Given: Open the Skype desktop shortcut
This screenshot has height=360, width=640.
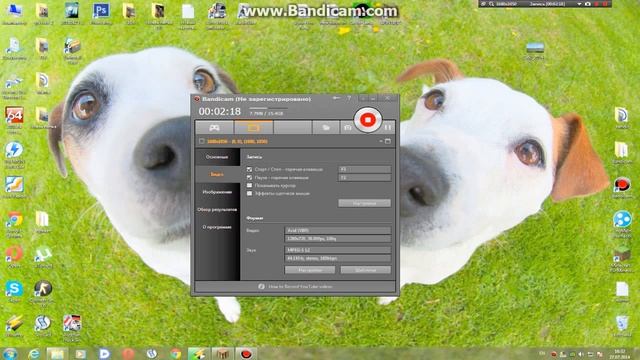Looking at the screenshot, I should click(x=14, y=291).
